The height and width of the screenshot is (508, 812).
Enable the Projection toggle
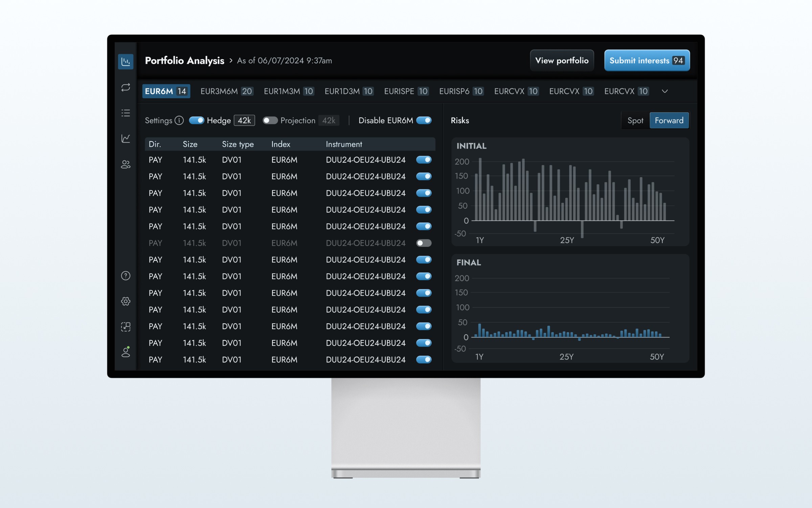(270, 120)
